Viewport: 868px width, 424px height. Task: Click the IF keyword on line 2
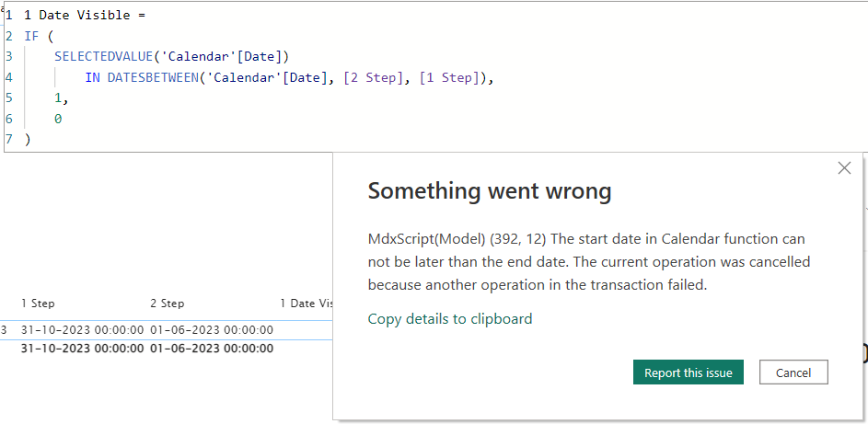coord(31,37)
